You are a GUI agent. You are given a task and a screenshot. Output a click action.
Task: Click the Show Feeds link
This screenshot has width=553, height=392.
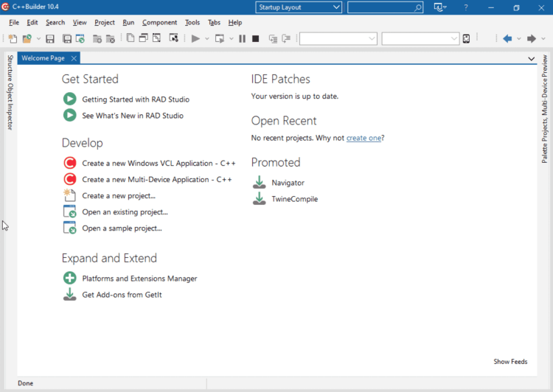point(510,361)
